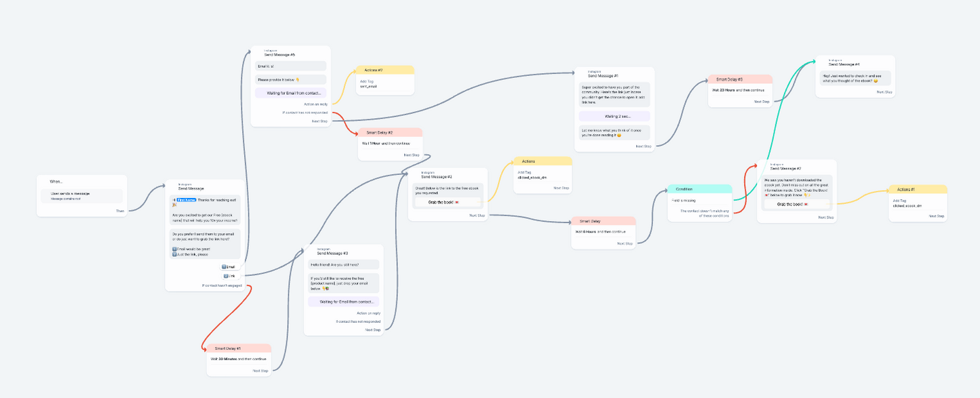Click 'Waiting for Email from contact' in Send Message #3
The image size is (980, 398).
[344, 302]
